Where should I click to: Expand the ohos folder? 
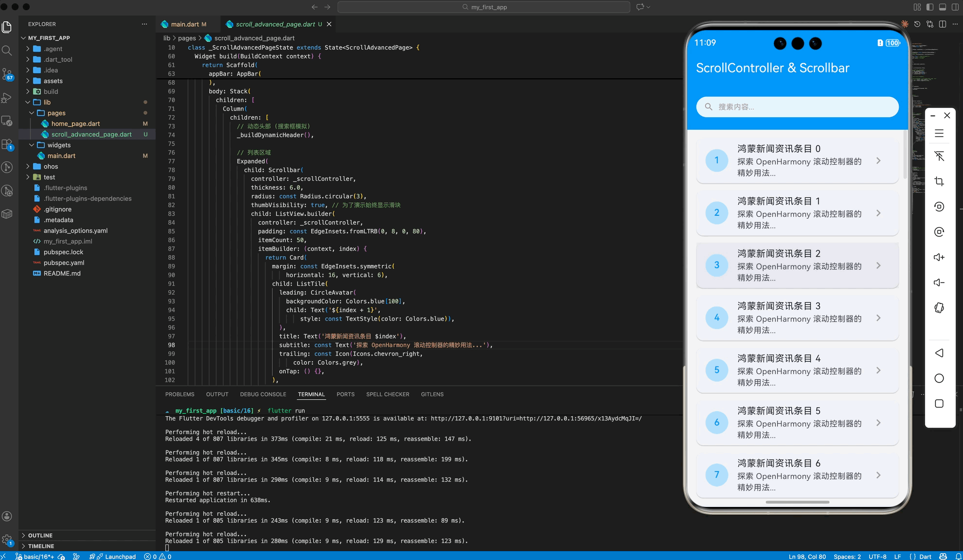51,166
